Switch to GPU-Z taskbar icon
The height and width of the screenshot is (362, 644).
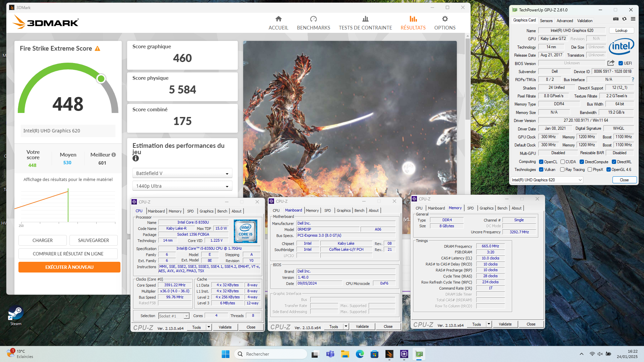pos(419,354)
